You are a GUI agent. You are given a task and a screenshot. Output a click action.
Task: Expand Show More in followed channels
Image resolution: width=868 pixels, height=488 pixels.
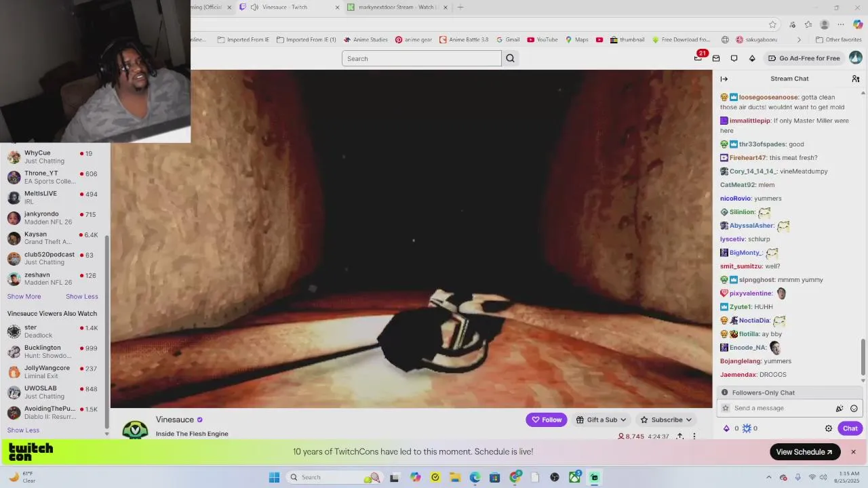click(24, 297)
